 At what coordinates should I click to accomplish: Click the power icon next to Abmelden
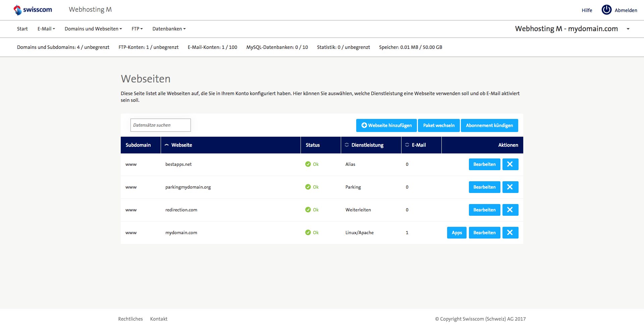point(606,10)
